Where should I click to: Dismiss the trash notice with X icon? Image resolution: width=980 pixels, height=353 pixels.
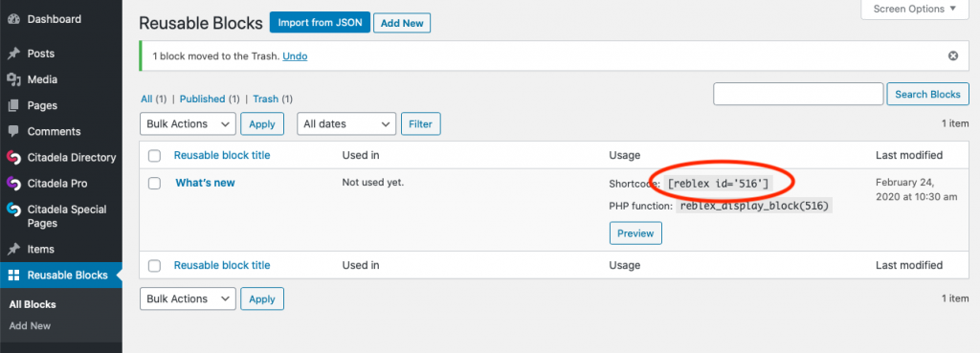pos(953,55)
